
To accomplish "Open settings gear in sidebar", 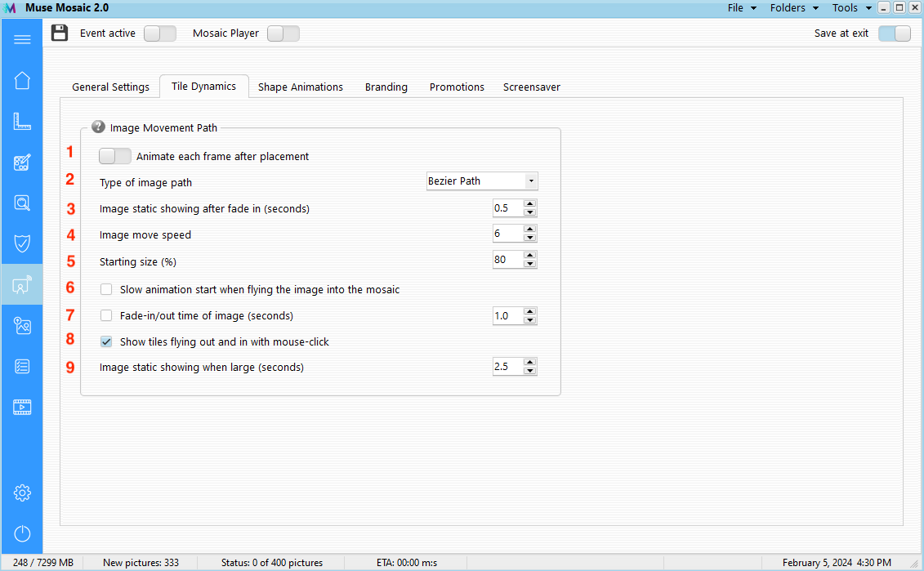I will (22, 493).
